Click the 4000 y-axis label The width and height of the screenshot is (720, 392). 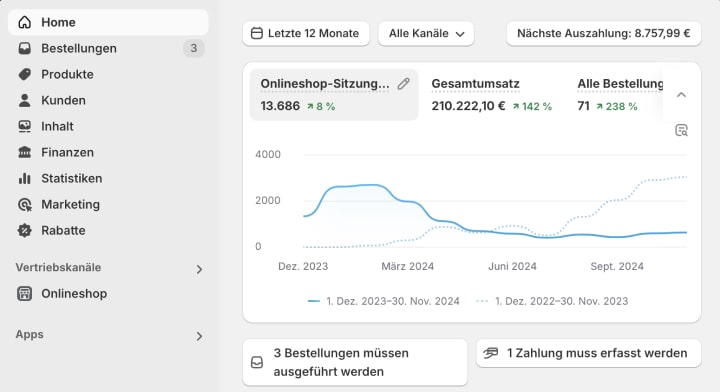pyautogui.click(x=268, y=154)
